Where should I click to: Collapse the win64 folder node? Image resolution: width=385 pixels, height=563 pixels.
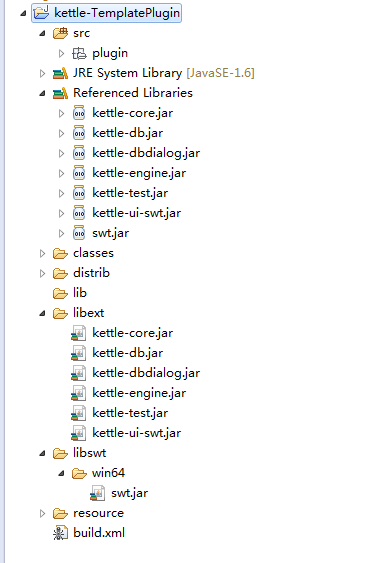[x=62, y=474]
